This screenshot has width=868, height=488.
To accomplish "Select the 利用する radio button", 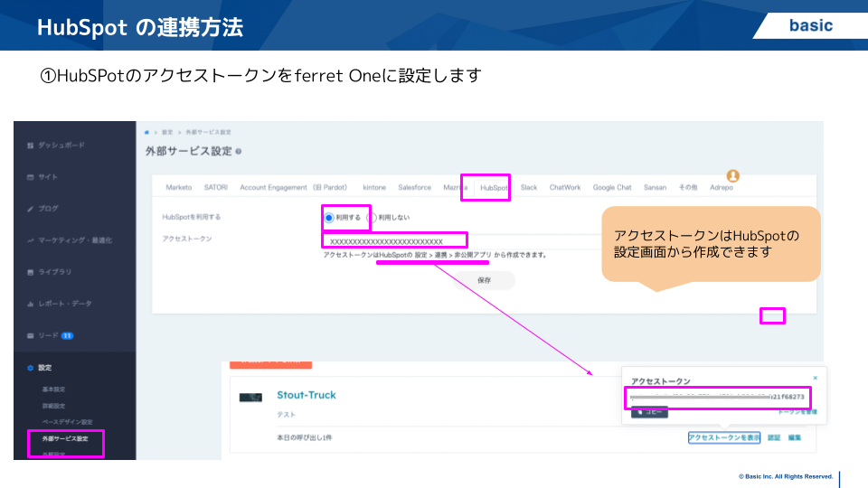I will 329,218.
